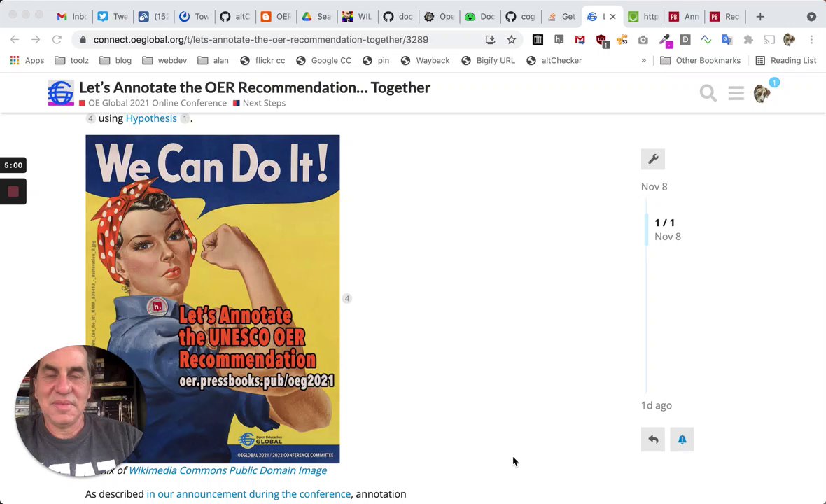This screenshot has width=826, height=504.
Task: Reload the page
Action: [57, 39]
